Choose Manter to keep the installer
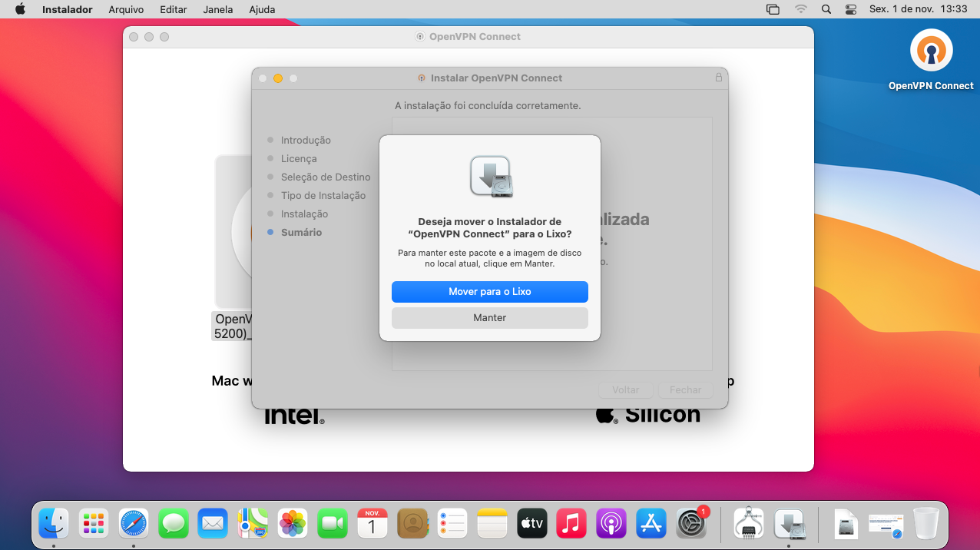The height and width of the screenshot is (550, 980). point(490,318)
